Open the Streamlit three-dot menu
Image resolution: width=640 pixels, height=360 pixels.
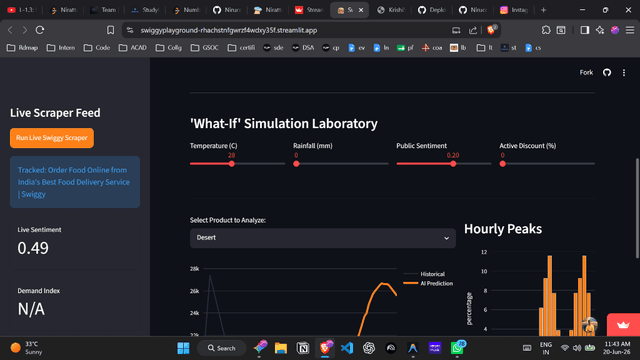(x=624, y=73)
